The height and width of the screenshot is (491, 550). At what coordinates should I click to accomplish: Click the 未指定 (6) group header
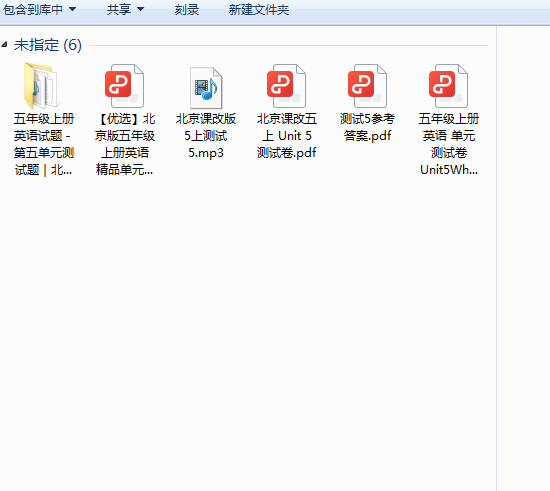pos(48,45)
